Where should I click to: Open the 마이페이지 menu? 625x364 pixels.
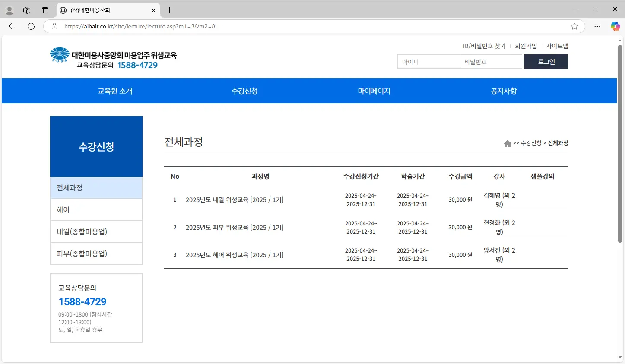click(374, 91)
